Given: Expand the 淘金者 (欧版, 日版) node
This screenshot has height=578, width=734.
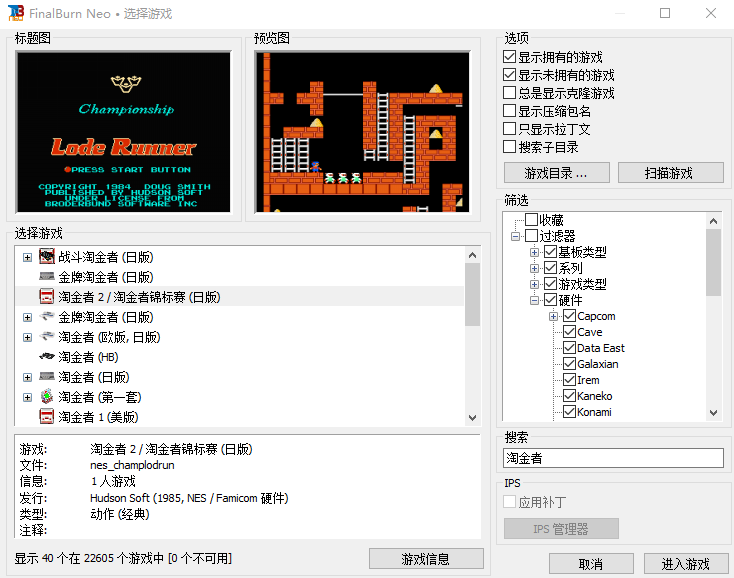Looking at the screenshot, I should click(27, 337).
